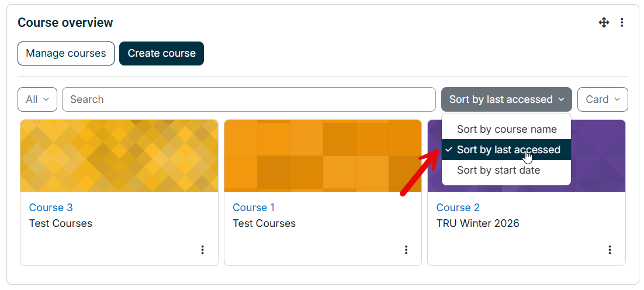
Task: Click the orange Course 1 card image
Action: [323, 156]
